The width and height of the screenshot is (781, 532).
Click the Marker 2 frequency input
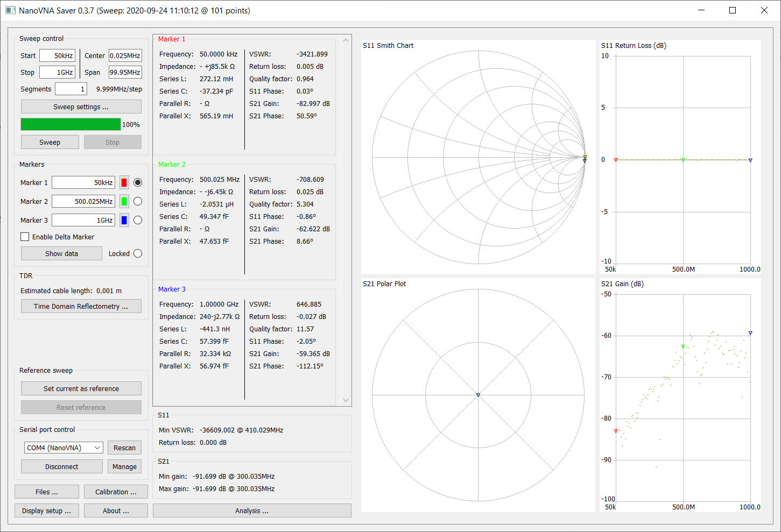(83, 201)
